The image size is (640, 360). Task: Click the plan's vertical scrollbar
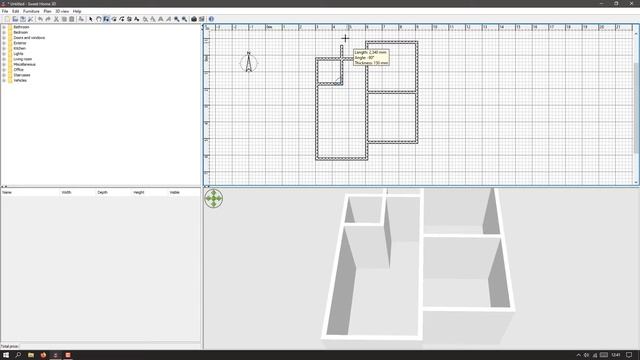pos(636,107)
